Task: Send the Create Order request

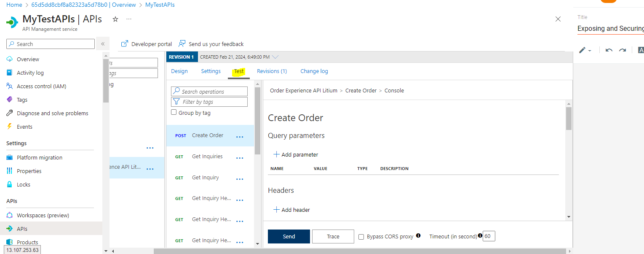Action: [x=289, y=236]
